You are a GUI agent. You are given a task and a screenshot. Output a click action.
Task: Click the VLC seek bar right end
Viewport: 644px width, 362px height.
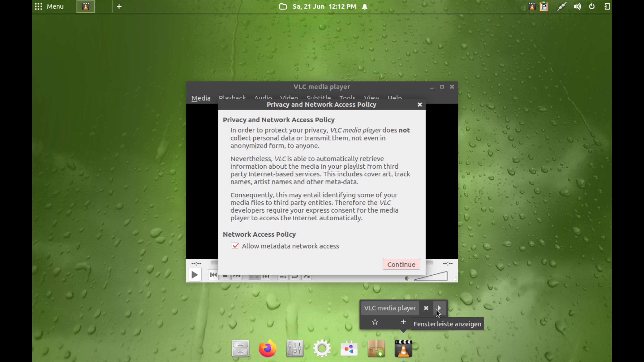coord(429,263)
